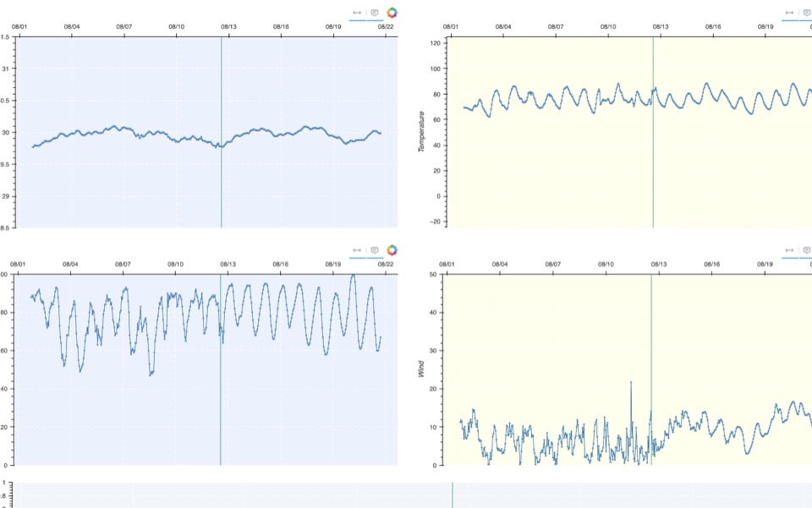Select vertical marker line in top-left pressure plot
This screenshot has height=508, width=812.
[x=221, y=132]
